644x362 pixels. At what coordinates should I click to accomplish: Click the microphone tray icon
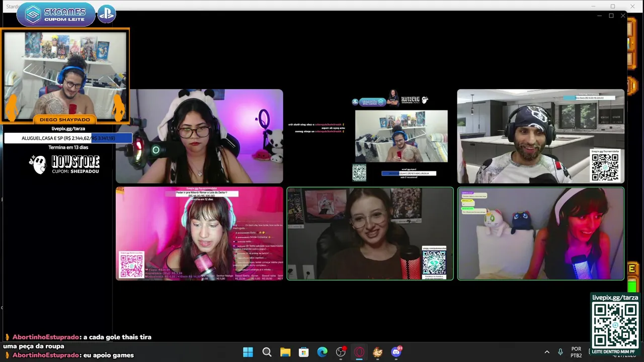tap(560, 352)
